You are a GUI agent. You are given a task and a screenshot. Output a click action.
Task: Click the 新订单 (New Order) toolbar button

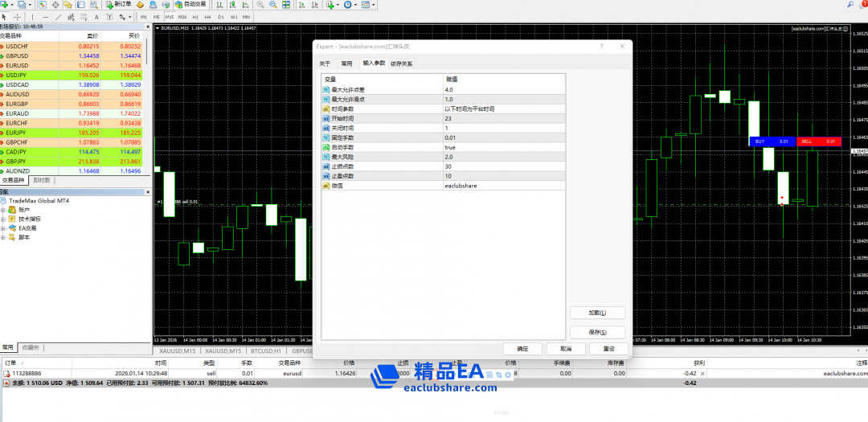coord(118,5)
